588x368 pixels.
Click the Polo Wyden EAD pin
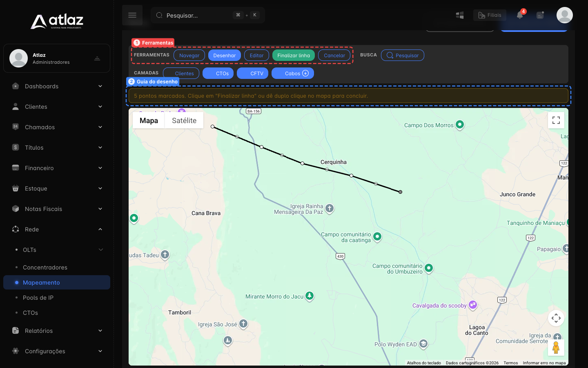pos(423,344)
